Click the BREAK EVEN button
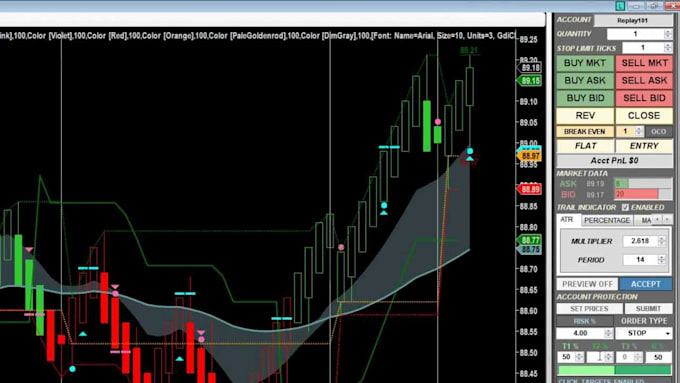Screen dimensions: 680x383 point(585,131)
